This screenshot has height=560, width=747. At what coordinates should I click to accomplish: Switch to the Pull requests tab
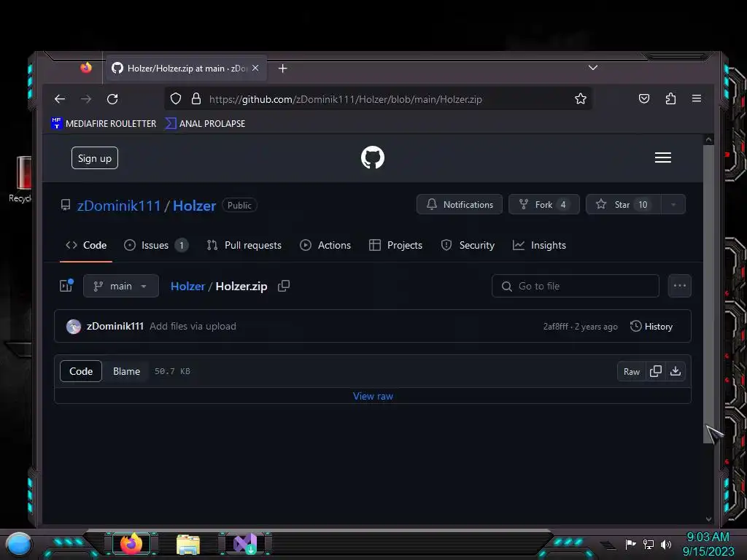click(244, 245)
